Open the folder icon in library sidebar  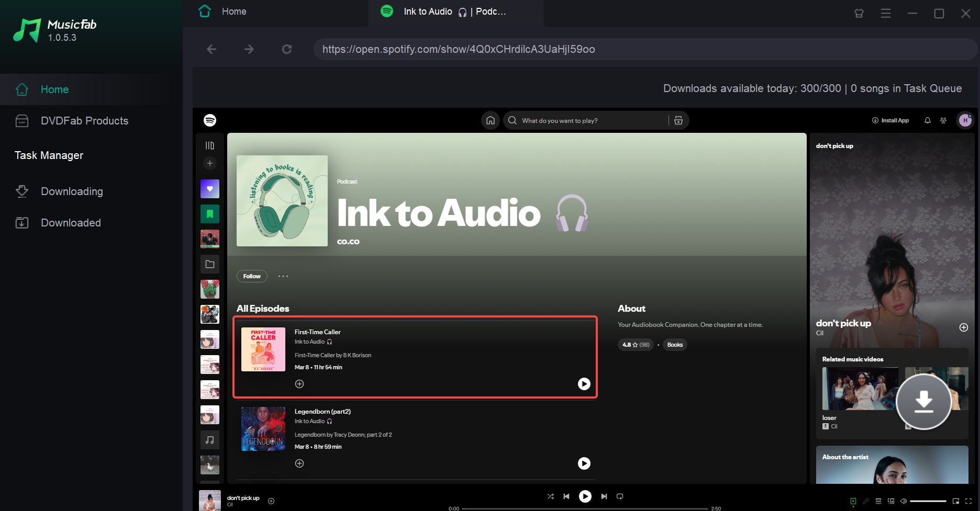coord(210,264)
